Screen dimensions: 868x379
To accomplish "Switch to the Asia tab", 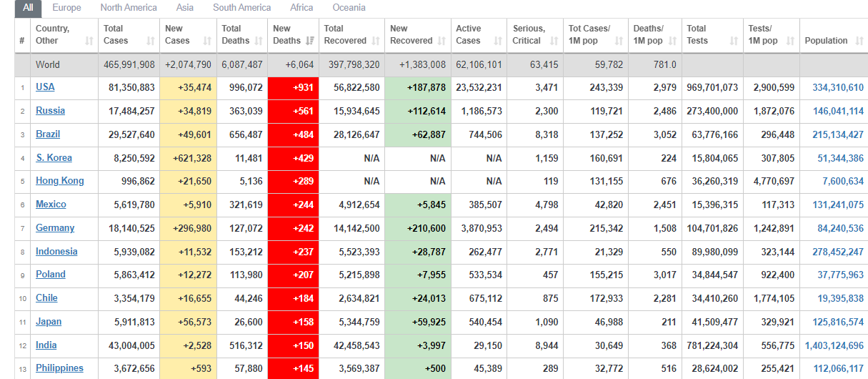I will [x=185, y=8].
